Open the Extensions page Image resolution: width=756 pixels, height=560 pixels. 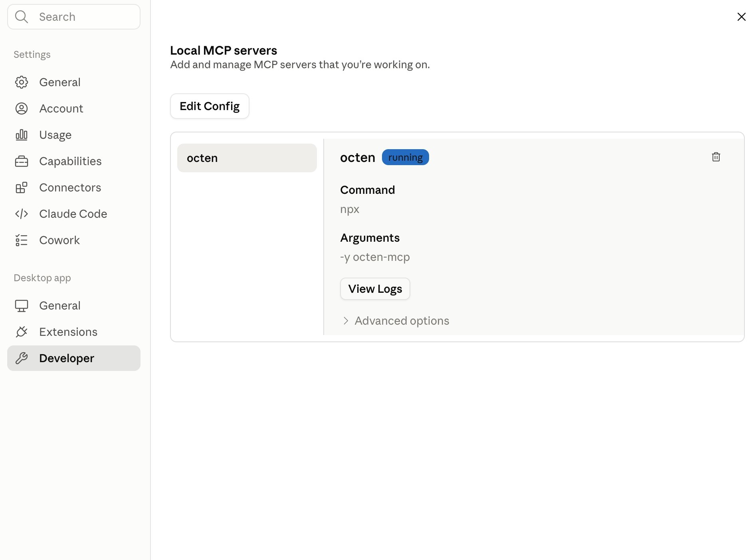[x=74, y=332]
